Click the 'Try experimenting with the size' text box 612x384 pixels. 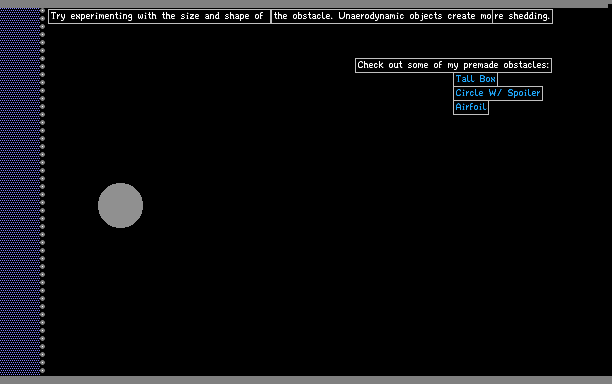(159, 16)
